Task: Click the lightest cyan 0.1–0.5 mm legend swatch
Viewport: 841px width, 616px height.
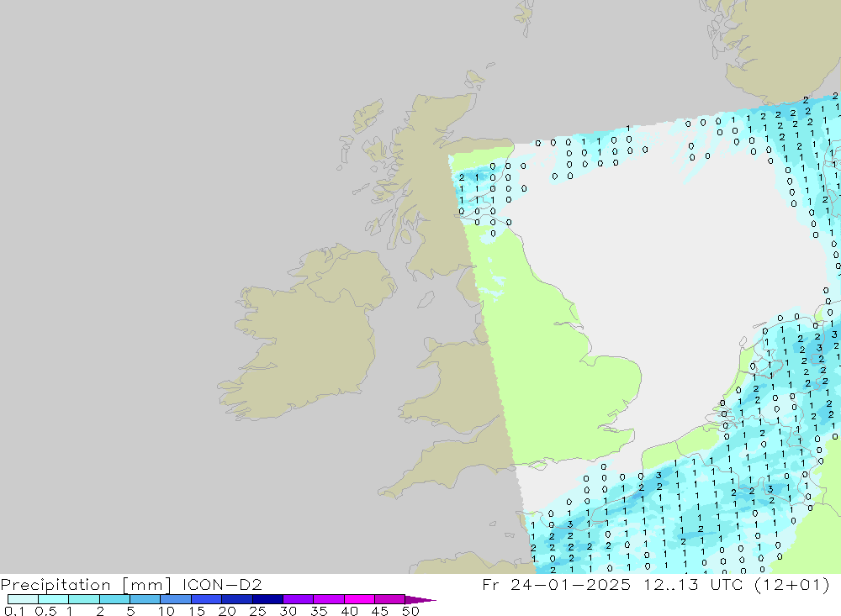Action: (23, 599)
